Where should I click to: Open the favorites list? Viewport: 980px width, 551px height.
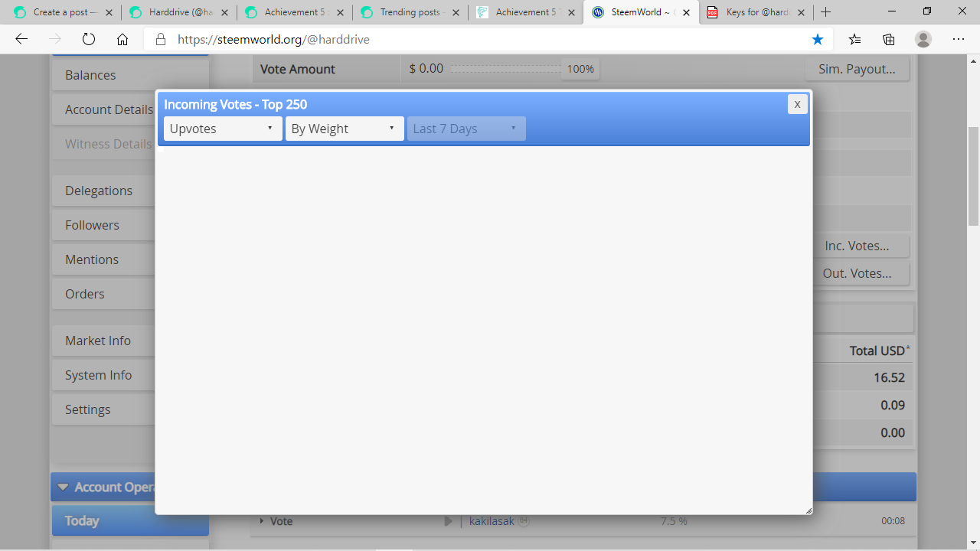854,39
